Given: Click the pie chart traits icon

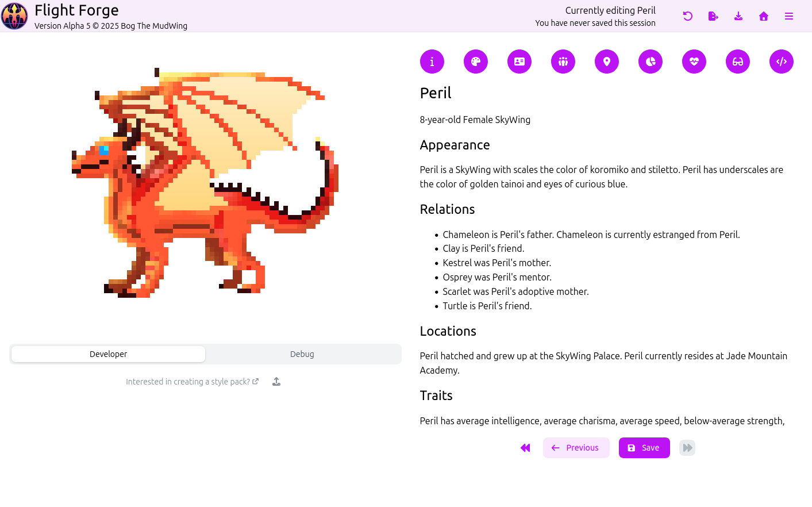Looking at the screenshot, I should click(651, 62).
